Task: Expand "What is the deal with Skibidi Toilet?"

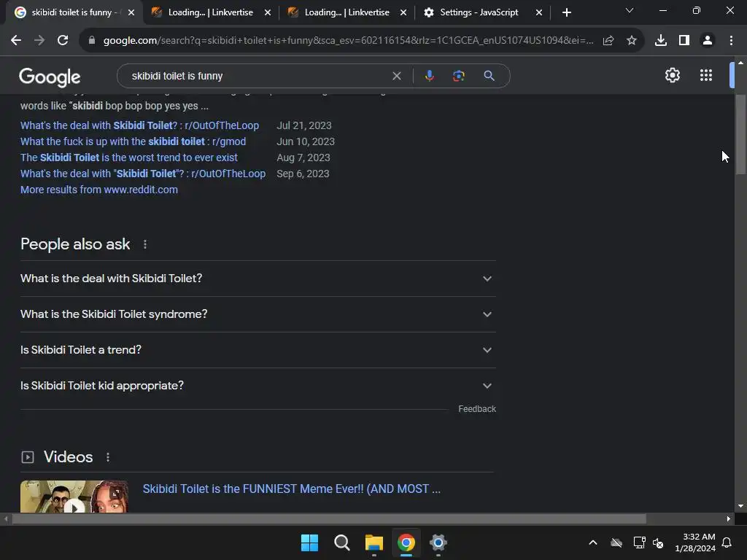Action: click(258, 279)
